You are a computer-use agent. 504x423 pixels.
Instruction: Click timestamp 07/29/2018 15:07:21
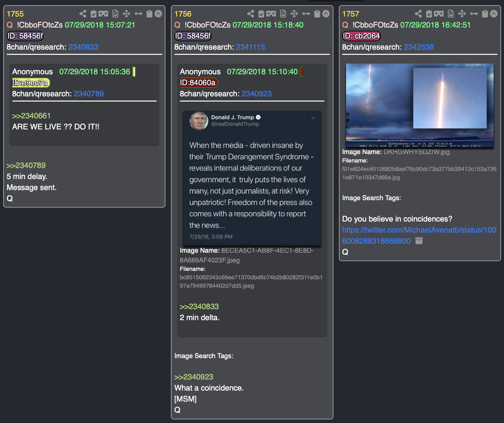pos(100,25)
